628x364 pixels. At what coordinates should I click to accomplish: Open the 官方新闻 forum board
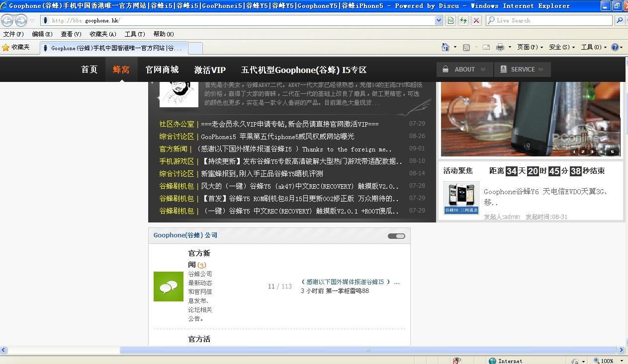pos(199,259)
